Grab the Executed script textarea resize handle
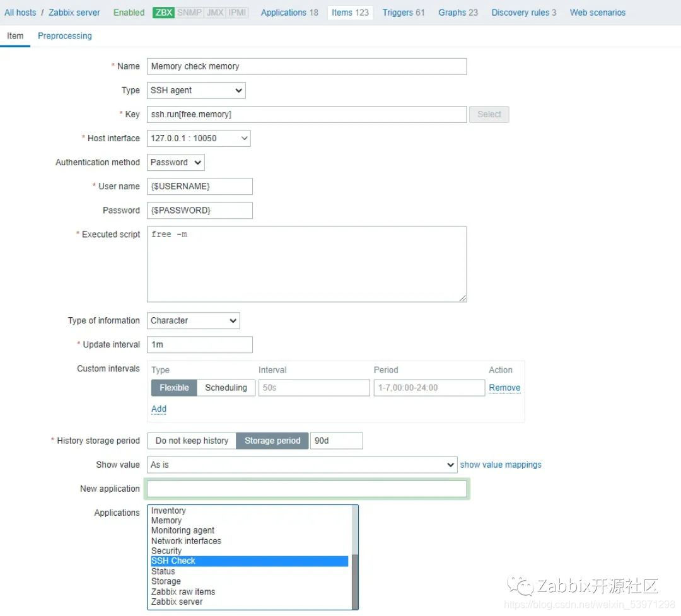Image resolution: width=681 pixels, height=616 pixels. pos(463,298)
